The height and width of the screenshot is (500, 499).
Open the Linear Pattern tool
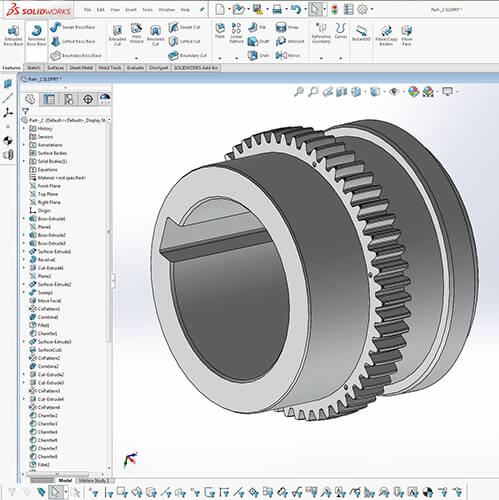click(236, 33)
